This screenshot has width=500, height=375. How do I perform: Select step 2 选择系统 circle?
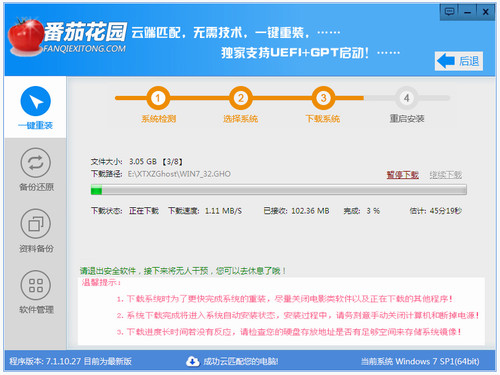pyautogui.click(x=240, y=98)
